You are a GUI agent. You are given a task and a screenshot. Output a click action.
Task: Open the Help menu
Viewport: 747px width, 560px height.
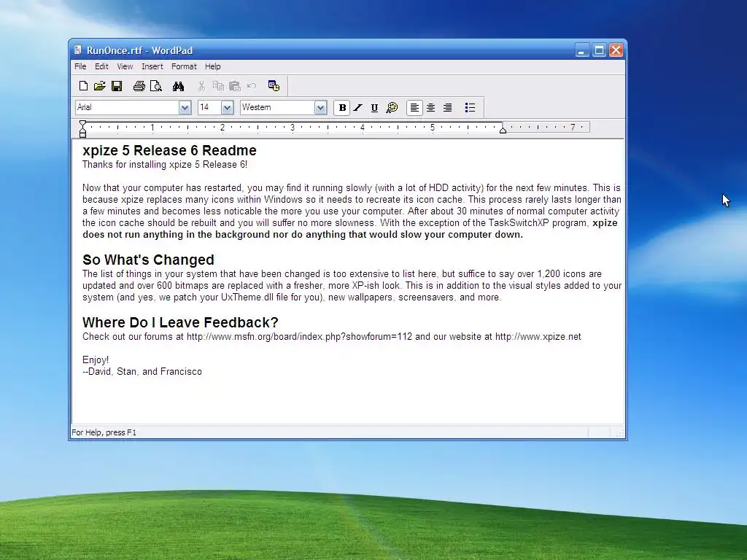[x=212, y=66]
